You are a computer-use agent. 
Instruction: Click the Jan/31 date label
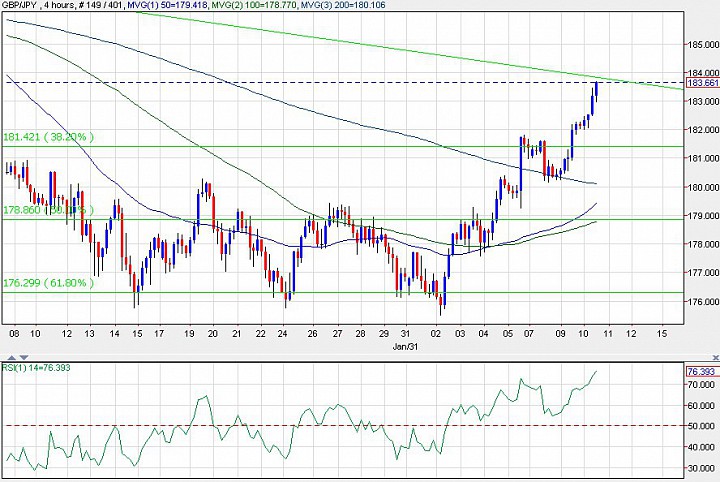[x=405, y=347]
